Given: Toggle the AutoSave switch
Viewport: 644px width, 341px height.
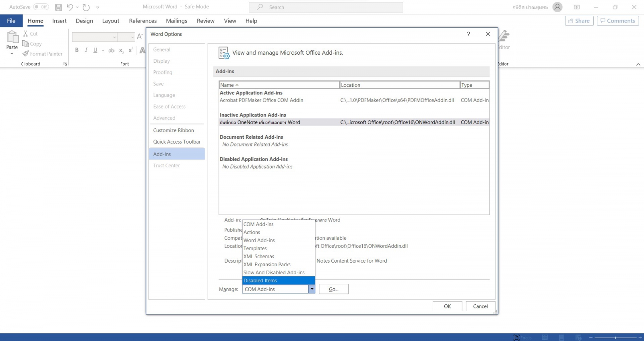Looking at the screenshot, I should click(41, 7).
